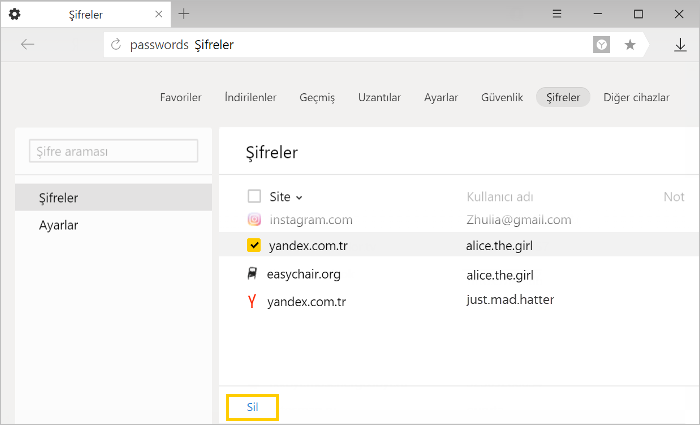
Task: Switch to the Geçmiş tab
Action: [x=317, y=97]
